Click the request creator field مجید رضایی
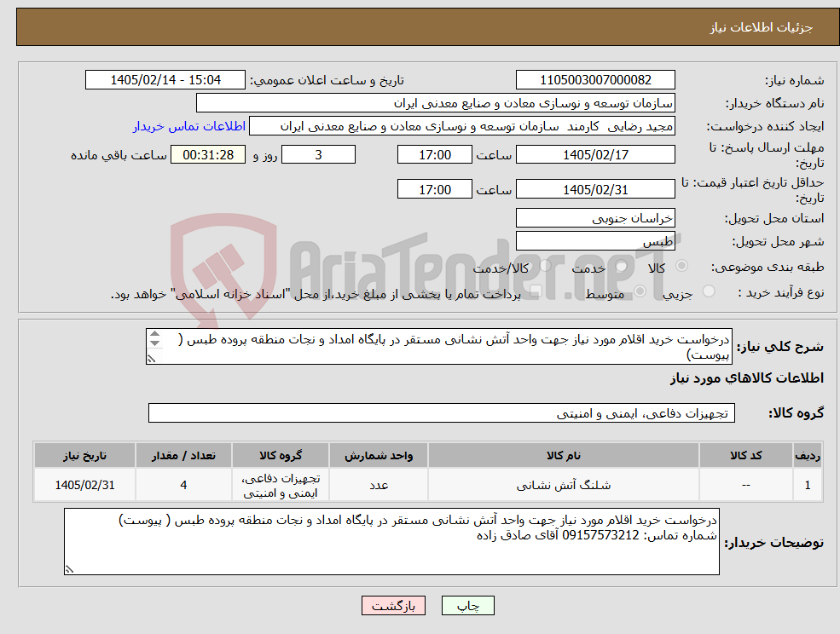Screen dimensions: 840x634 point(461,126)
